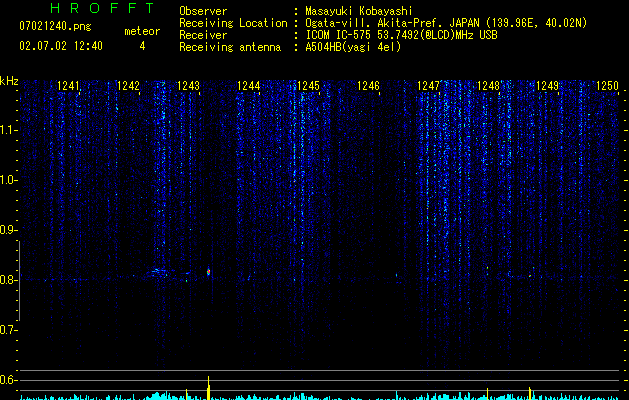Image resolution: width=629 pixels, height=400 pixels.
Task: Click the 1249 time marker
Action: coord(548,85)
